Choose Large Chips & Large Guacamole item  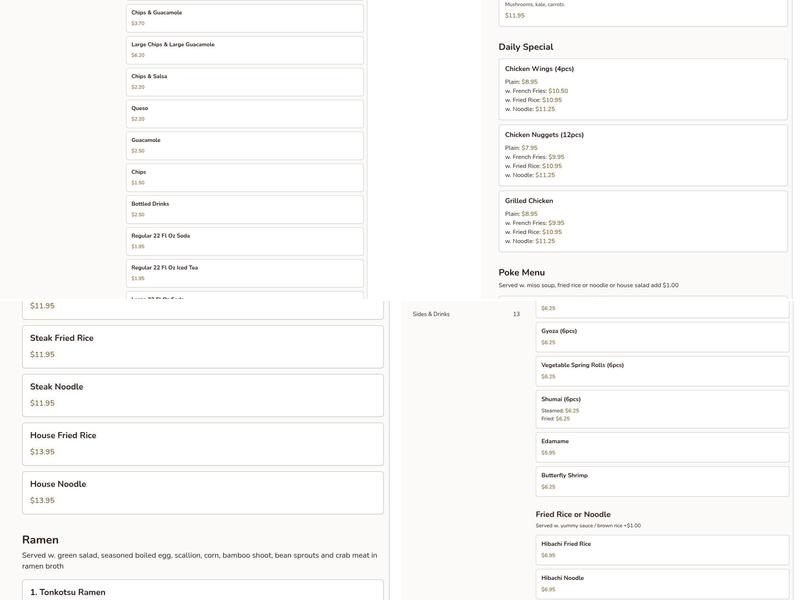[x=244, y=50]
